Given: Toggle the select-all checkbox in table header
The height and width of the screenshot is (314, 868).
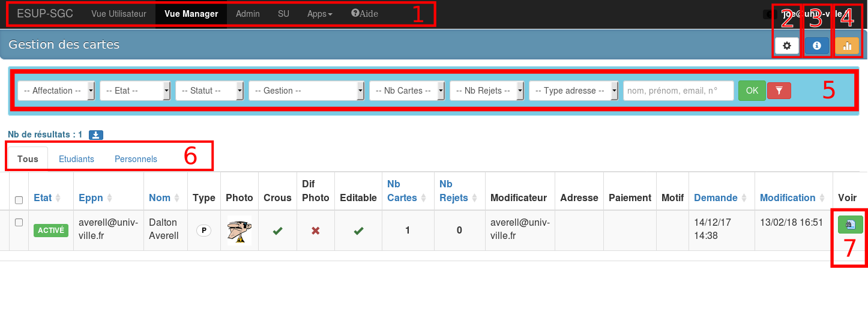Looking at the screenshot, I should (19, 200).
